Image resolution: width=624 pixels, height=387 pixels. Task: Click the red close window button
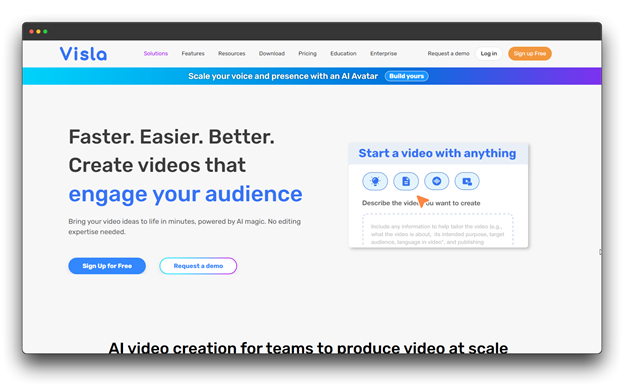click(31, 31)
